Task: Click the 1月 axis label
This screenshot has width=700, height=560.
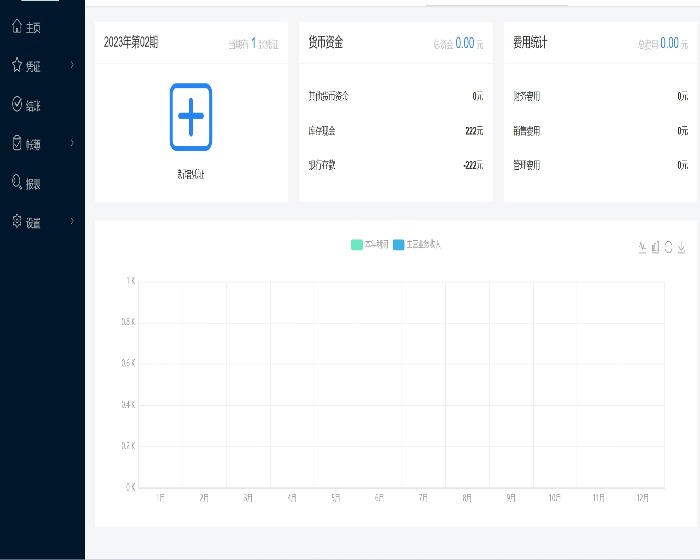Action: (x=160, y=497)
